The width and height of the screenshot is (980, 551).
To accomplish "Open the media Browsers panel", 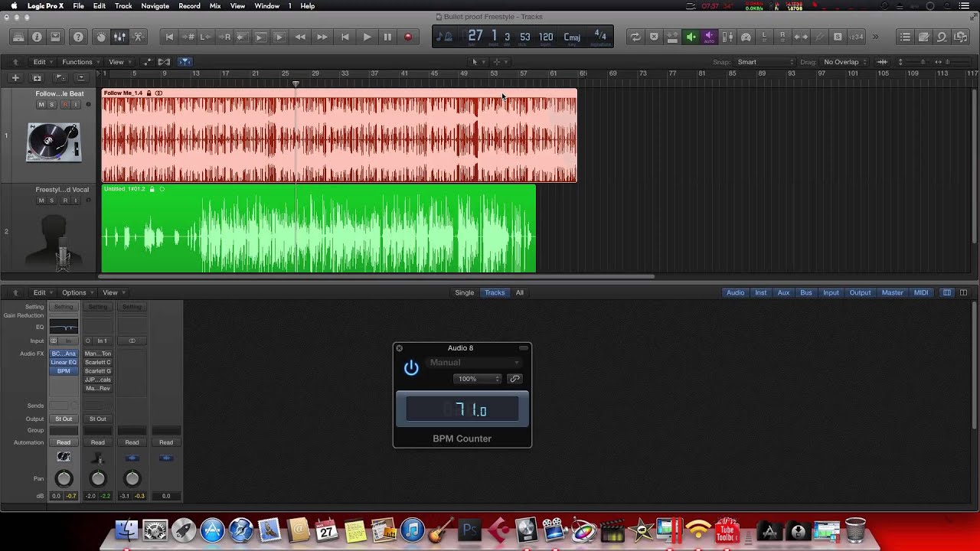I will (960, 37).
